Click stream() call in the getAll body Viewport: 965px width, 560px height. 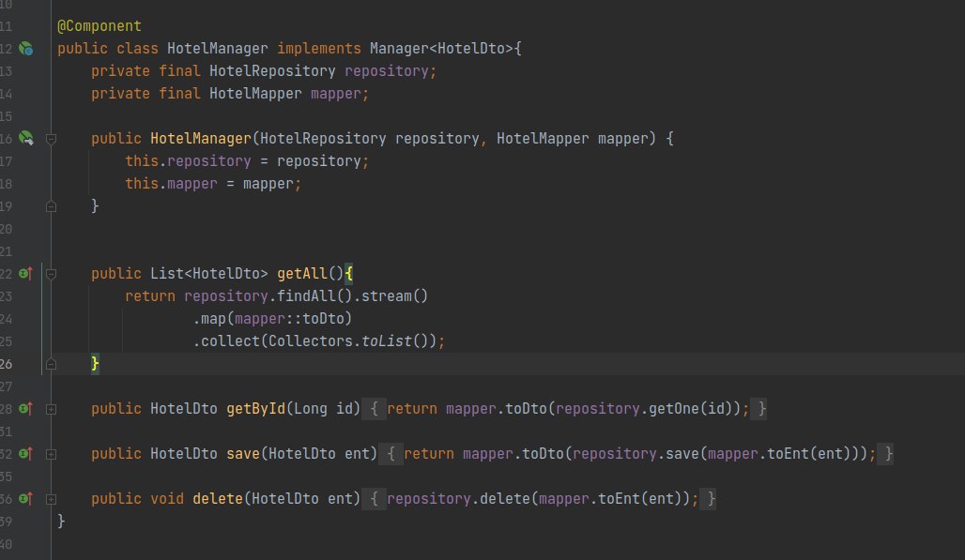(x=394, y=295)
